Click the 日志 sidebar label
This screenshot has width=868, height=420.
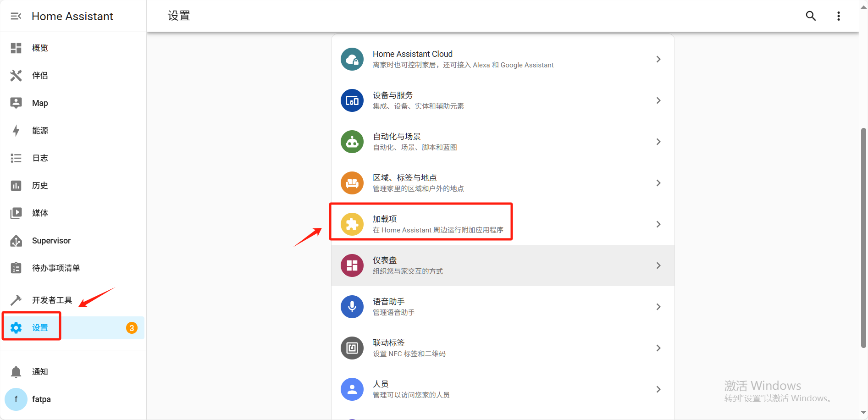point(40,158)
